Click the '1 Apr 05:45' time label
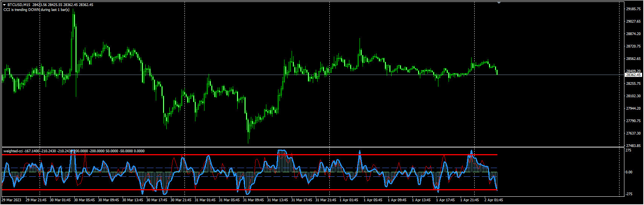 [373, 200]
